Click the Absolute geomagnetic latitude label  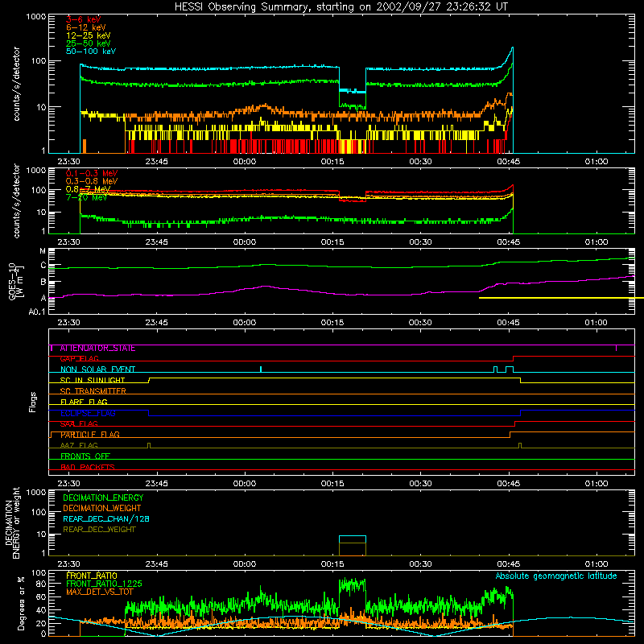click(x=556, y=576)
